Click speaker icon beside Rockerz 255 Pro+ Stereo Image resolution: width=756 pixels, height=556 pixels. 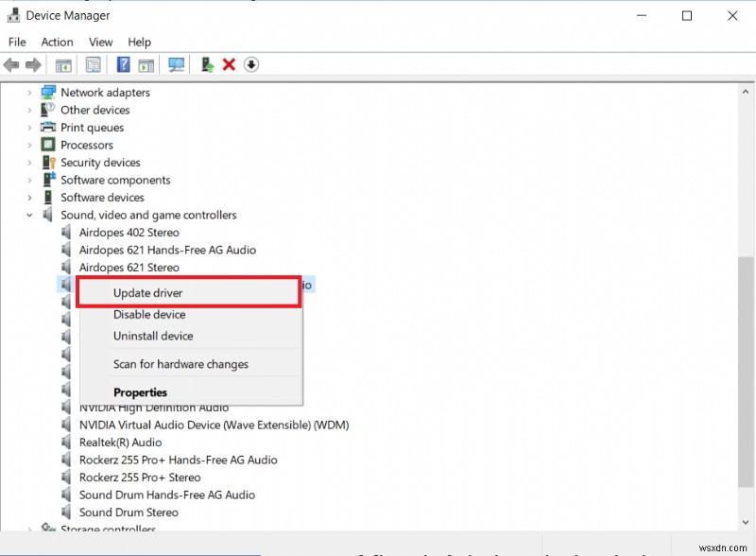pos(66,477)
